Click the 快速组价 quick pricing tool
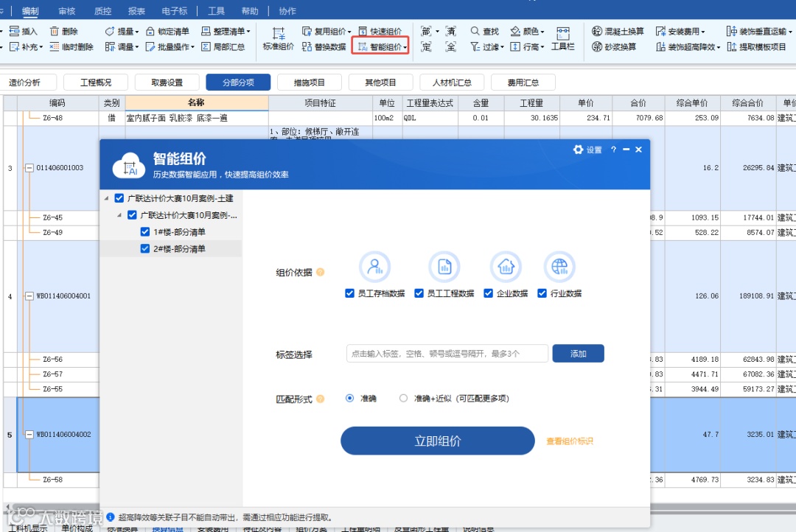Viewport: 796px width, 532px height. point(380,32)
